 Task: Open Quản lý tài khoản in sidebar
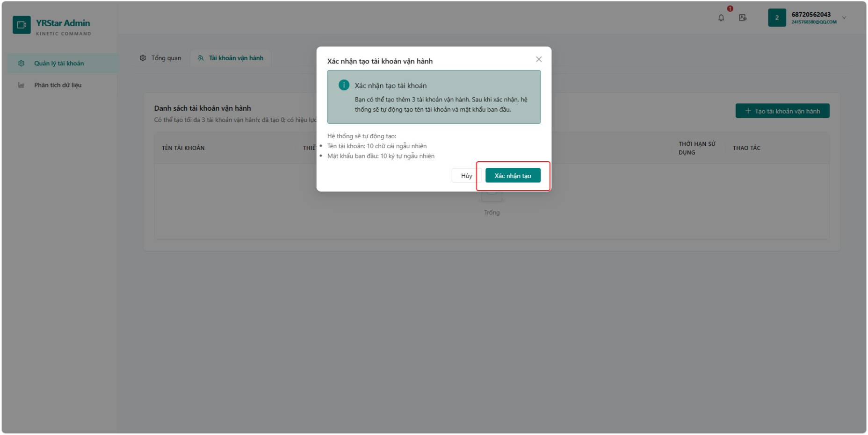click(63, 63)
